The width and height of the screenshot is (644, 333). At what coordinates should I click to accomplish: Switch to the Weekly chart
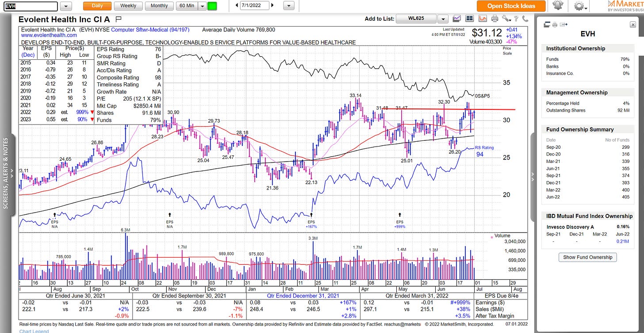128,6
